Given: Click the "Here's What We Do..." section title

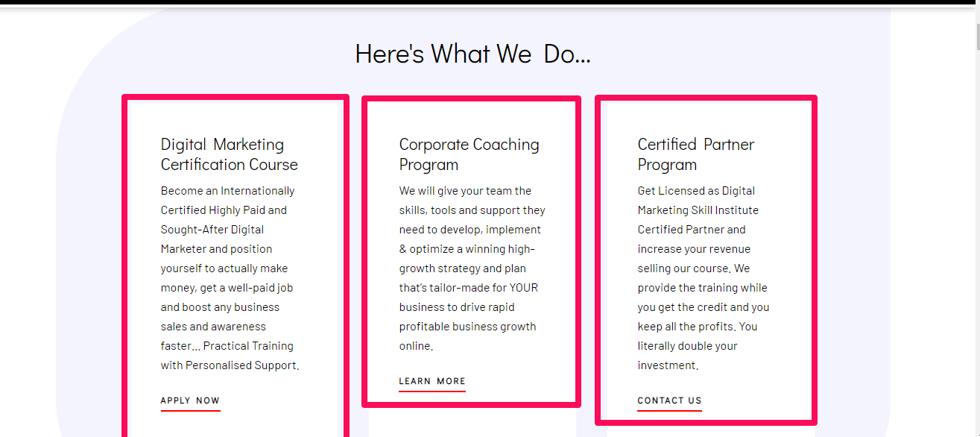Looking at the screenshot, I should [472, 54].
